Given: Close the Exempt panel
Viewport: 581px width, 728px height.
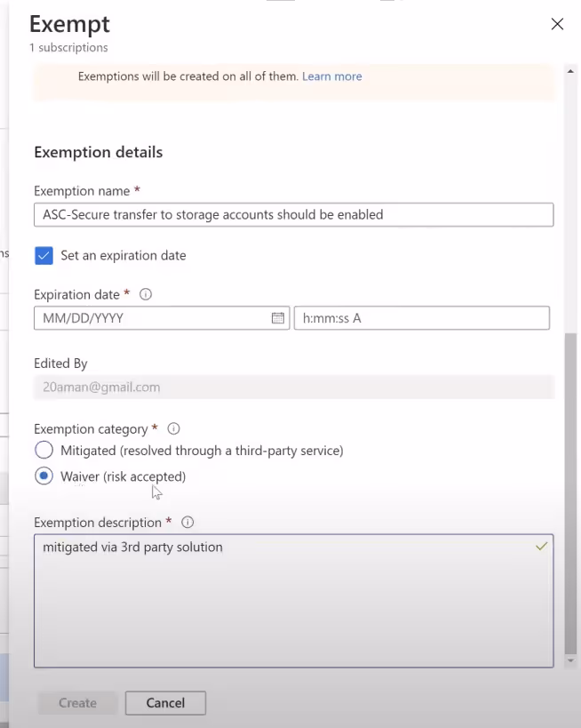Looking at the screenshot, I should (557, 24).
